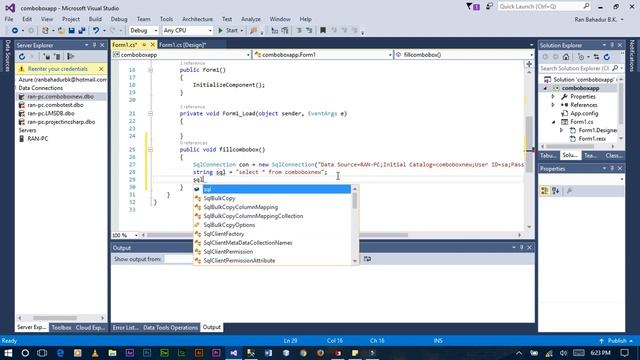Click the Edge browser taskbar icon
The height and width of the screenshot is (360, 640).
pos(60,353)
